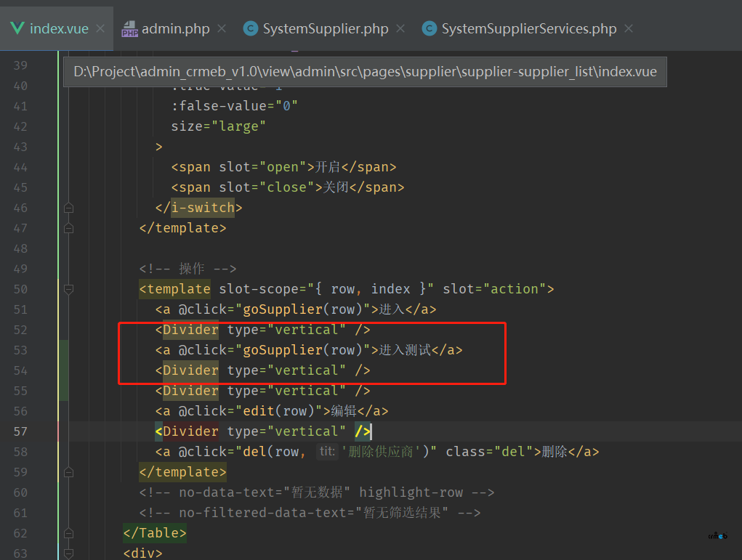Click the 'tit:' parameter hint on line 58

click(x=327, y=452)
